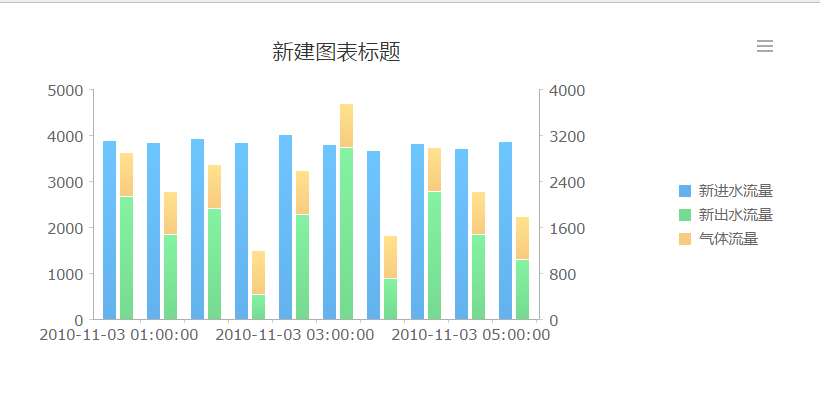Click the blue 新进水流量 legend swatch

[x=685, y=191]
